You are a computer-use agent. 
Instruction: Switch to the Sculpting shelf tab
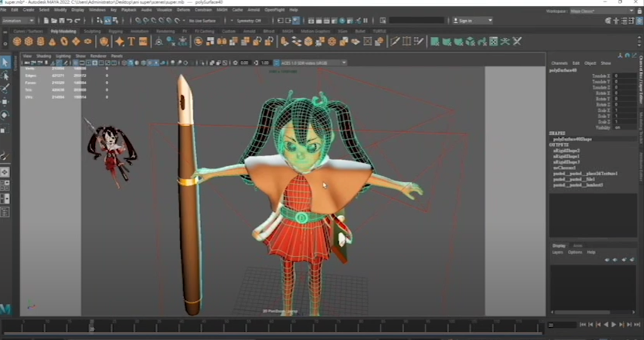92,31
